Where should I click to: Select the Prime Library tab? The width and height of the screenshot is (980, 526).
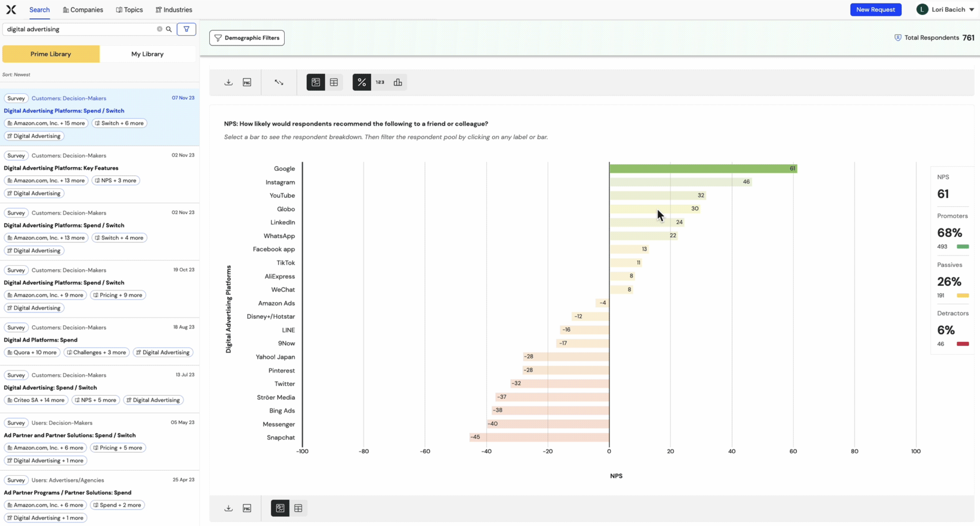click(x=51, y=54)
